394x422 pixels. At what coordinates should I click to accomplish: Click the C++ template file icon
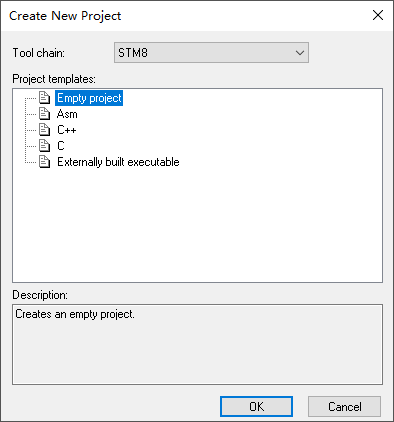[45, 130]
